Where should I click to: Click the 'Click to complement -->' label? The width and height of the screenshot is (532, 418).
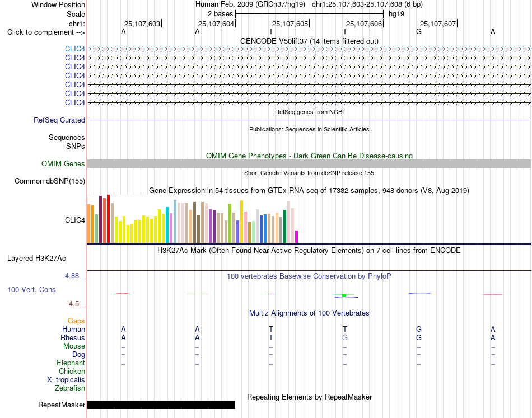point(46,32)
